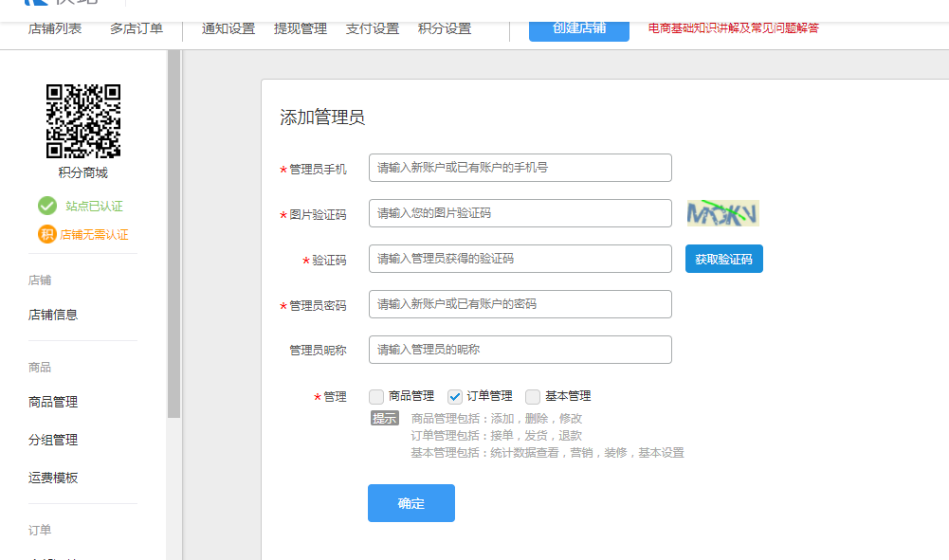Click the 获取验证码 button
The width and height of the screenshot is (949, 560).
coord(723,259)
